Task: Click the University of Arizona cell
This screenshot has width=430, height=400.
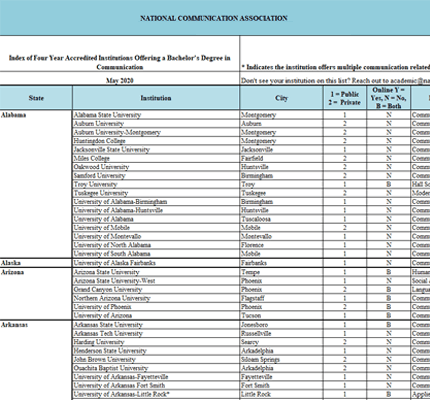Action: pyautogui.click(x=156, y=315)
